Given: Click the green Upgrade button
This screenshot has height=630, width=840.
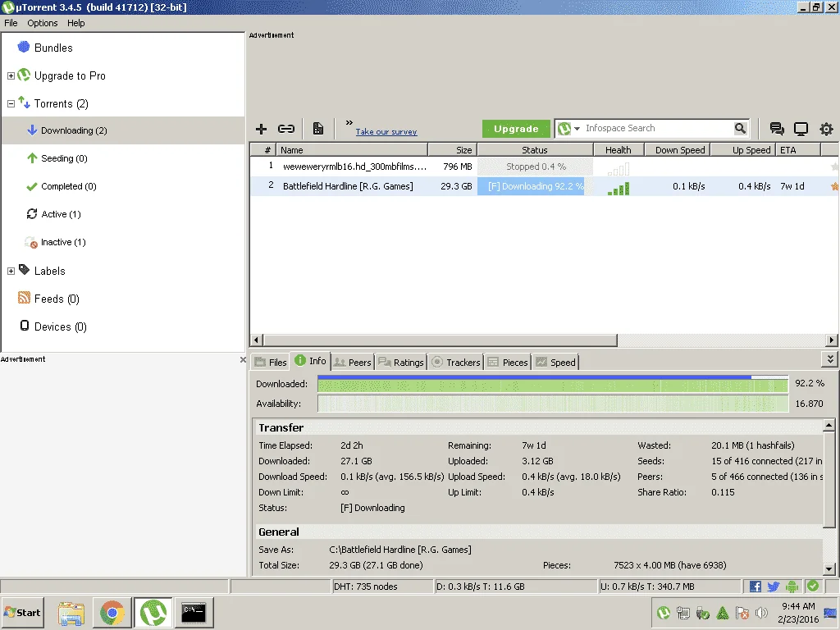Looking at the screenshot, I should 516,129.
